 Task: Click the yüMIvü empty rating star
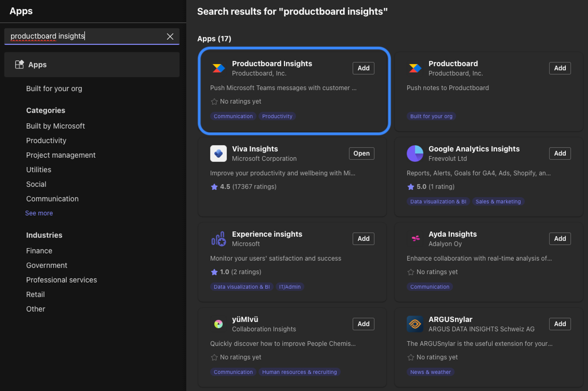pyautogui.click(x=214, y=357)
